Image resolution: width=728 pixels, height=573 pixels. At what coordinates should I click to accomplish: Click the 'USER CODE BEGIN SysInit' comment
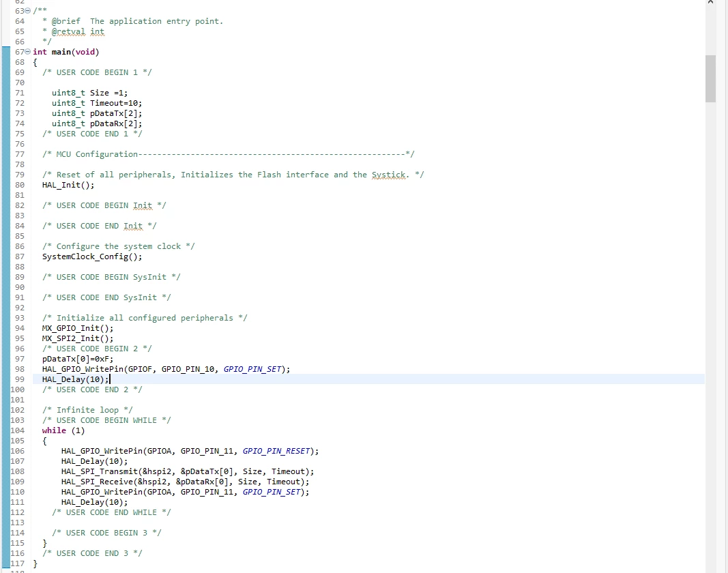coord(111,277)
